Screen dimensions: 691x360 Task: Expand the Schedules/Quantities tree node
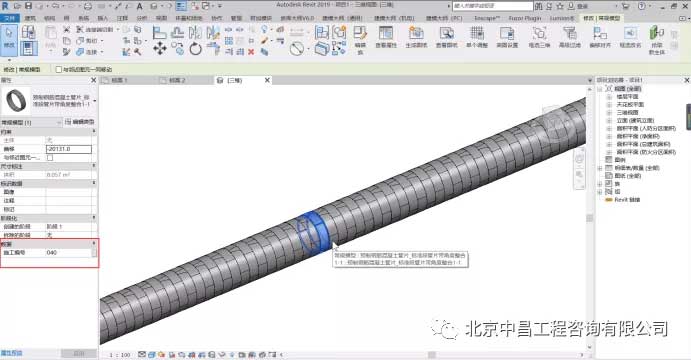(600, 168)
